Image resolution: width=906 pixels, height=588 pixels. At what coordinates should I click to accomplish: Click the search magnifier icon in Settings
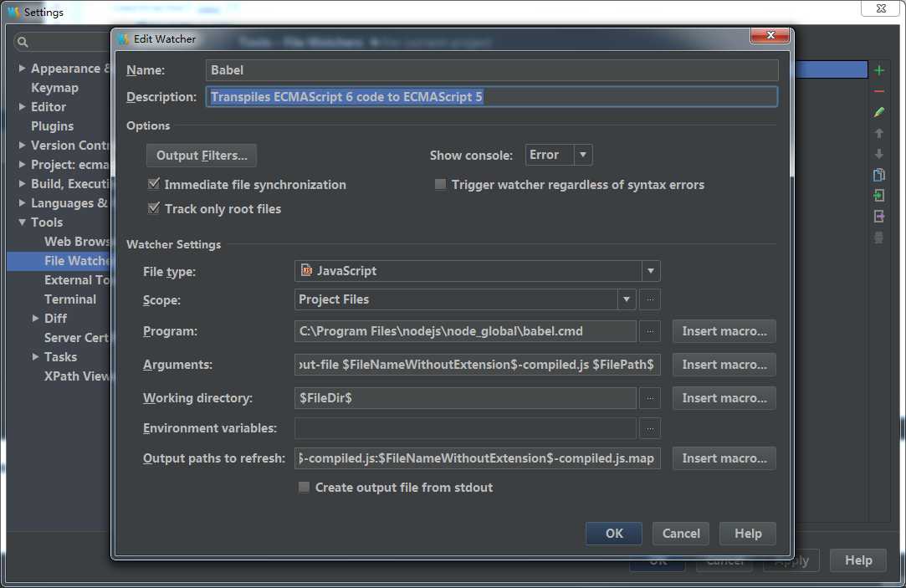coord(23,42)
